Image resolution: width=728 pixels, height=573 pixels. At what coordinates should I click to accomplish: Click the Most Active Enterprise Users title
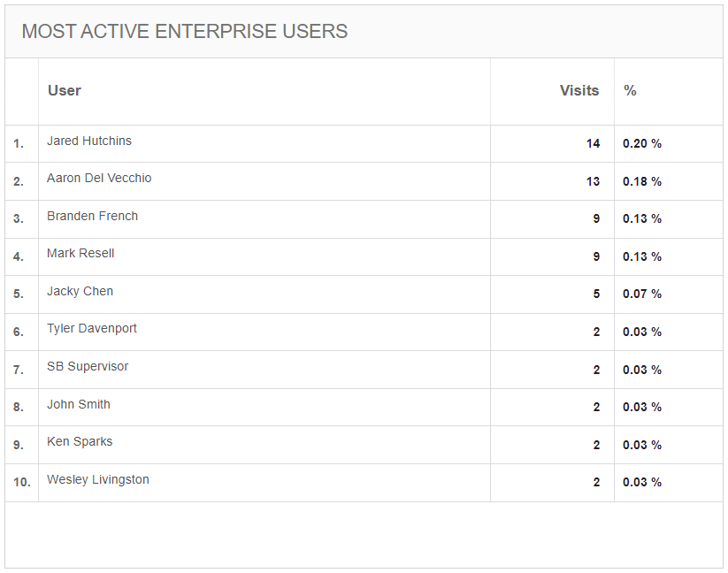pyautogui.click(x=185, y=32)
